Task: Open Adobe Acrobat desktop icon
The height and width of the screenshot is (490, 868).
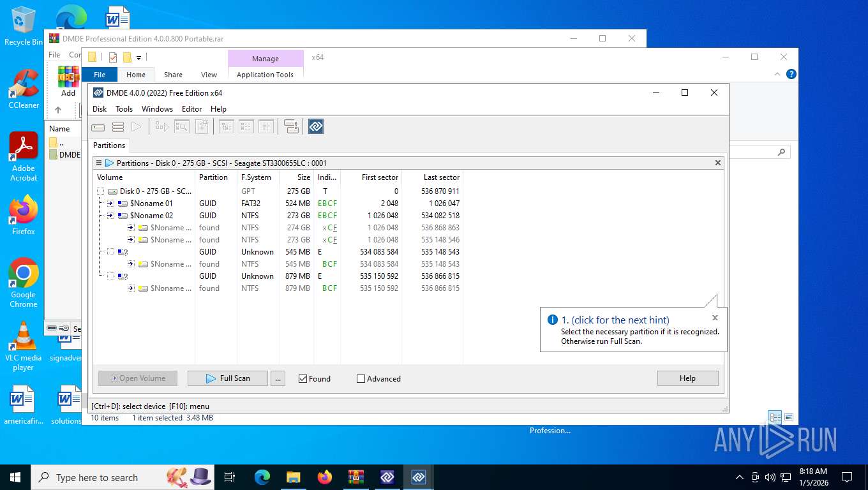Action: click(x=24, y=156)
